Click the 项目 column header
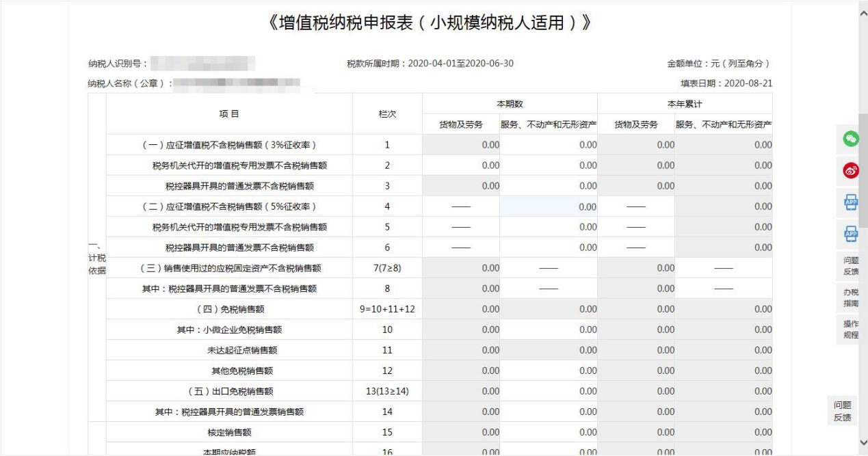 229,114
